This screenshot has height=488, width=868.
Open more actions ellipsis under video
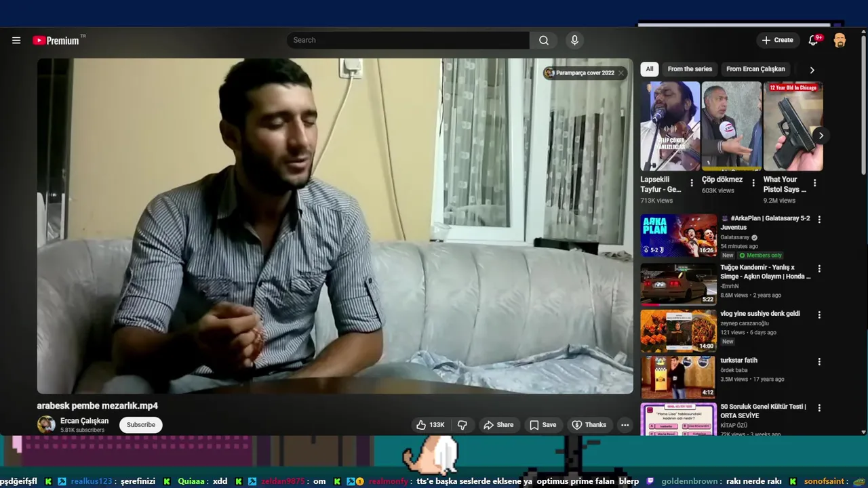(x=625, y=425)
